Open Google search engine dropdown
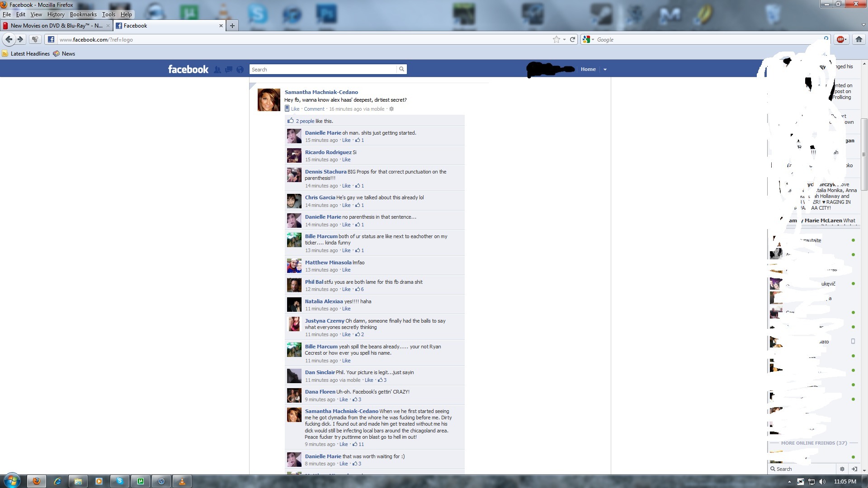The height and width of the screenshot is (488, 868). (x=588, y=40)
